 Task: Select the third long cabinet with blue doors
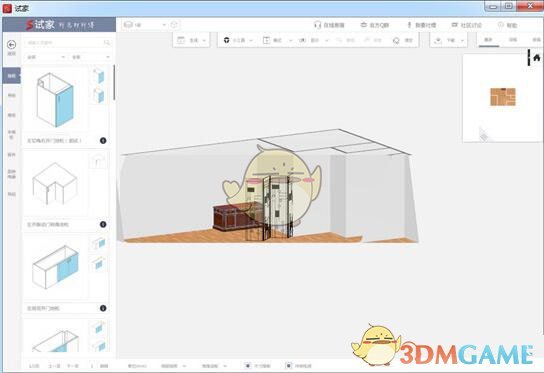coord(56,267)
